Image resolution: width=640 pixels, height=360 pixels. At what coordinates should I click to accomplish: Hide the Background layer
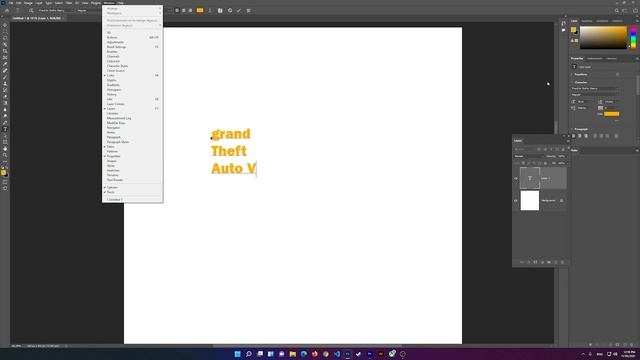click(516, 200)
